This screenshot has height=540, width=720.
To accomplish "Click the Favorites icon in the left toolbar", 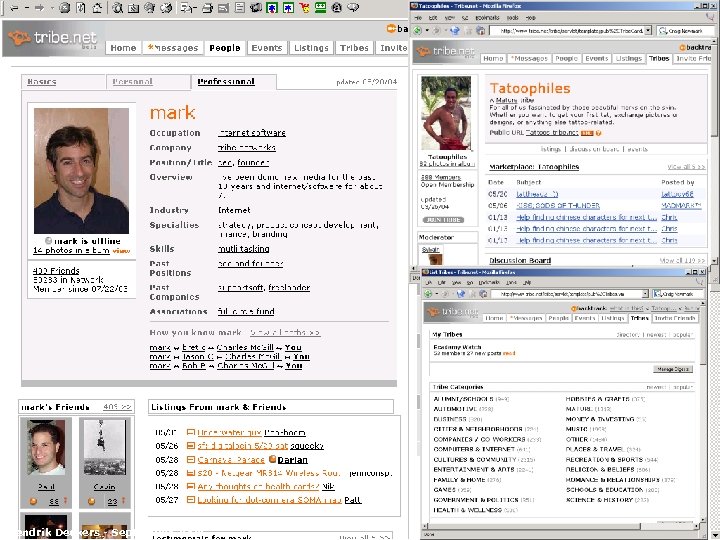I will coord(134,7).
